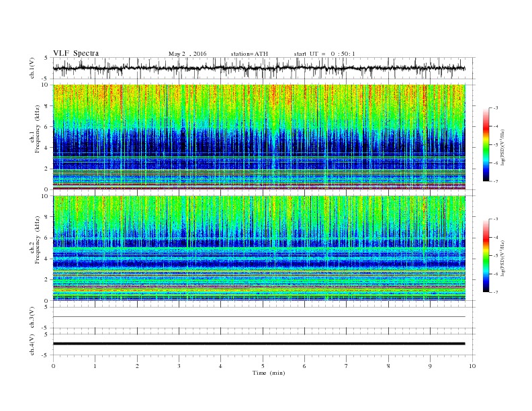532x411 pixels.
Task: Click time axis tick label "4"
Action: click(x=220, y=366)
